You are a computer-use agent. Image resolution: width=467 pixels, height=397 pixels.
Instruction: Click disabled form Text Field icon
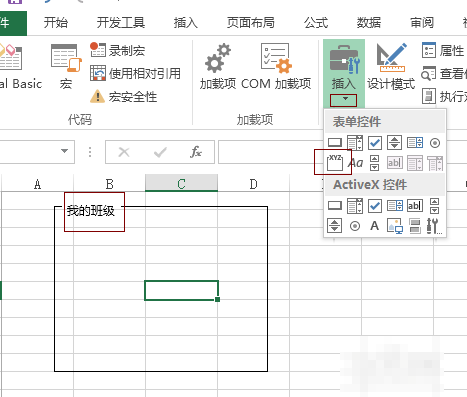pos(395,163)
